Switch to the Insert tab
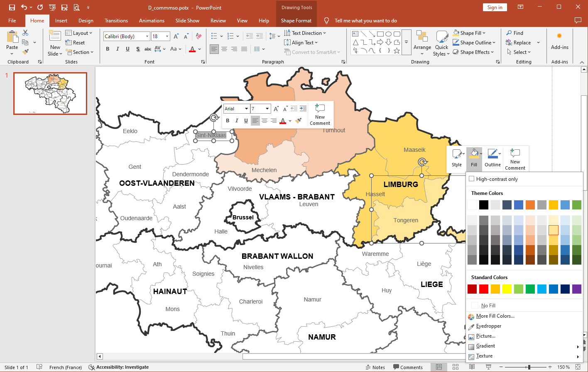 click(61, 20)
